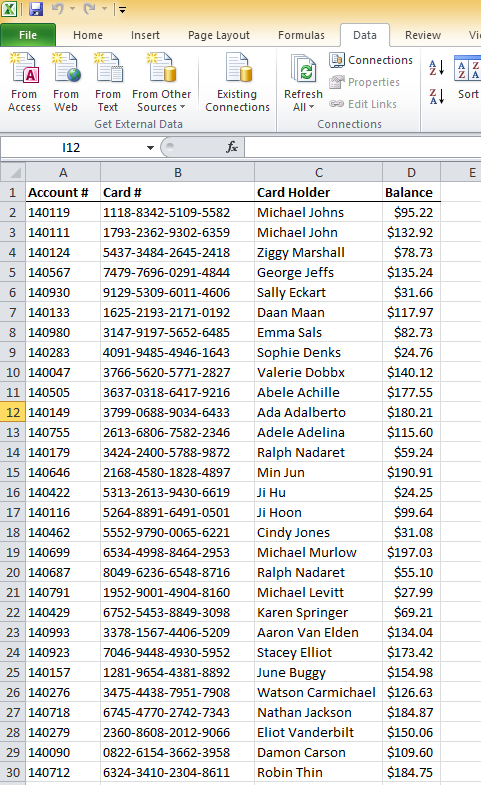481x785 pixels.
Task: Sort column A to Z ascending
Action: (436, 67)
